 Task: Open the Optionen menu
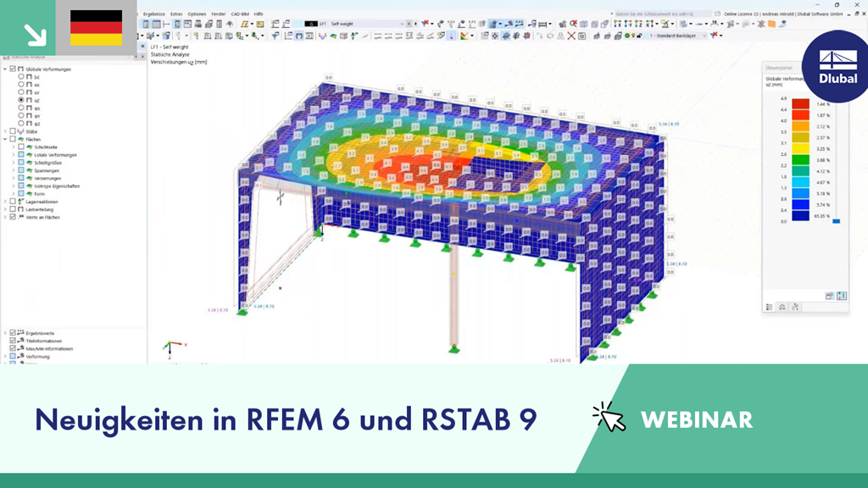[197, 14]
